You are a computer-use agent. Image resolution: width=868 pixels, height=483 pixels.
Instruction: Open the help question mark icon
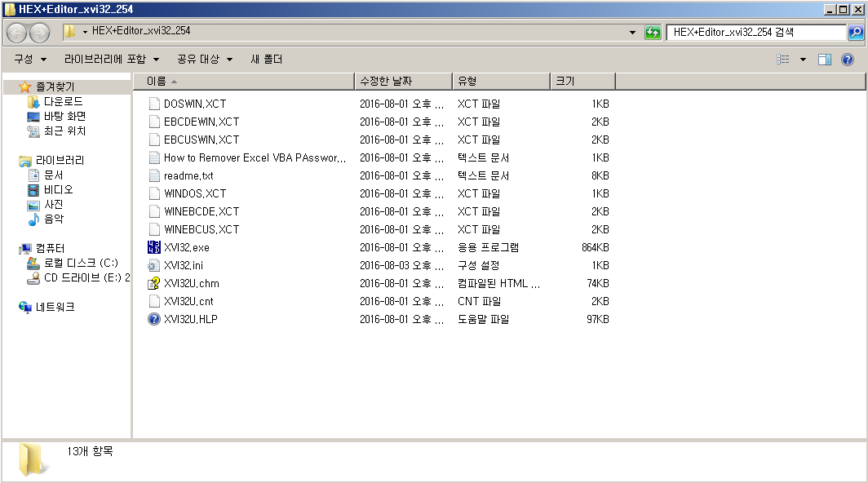point(847,60)
